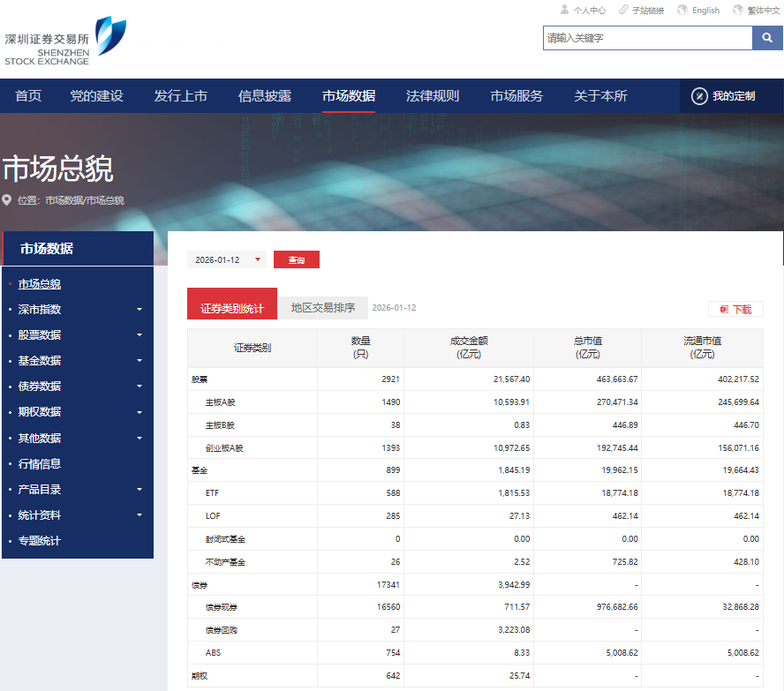Open personal center via user icon
784x691 pixels.
coord(565,10)
